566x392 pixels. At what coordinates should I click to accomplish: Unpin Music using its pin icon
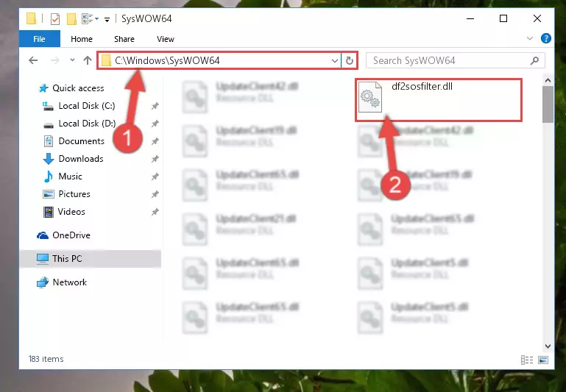coord(155,177)
